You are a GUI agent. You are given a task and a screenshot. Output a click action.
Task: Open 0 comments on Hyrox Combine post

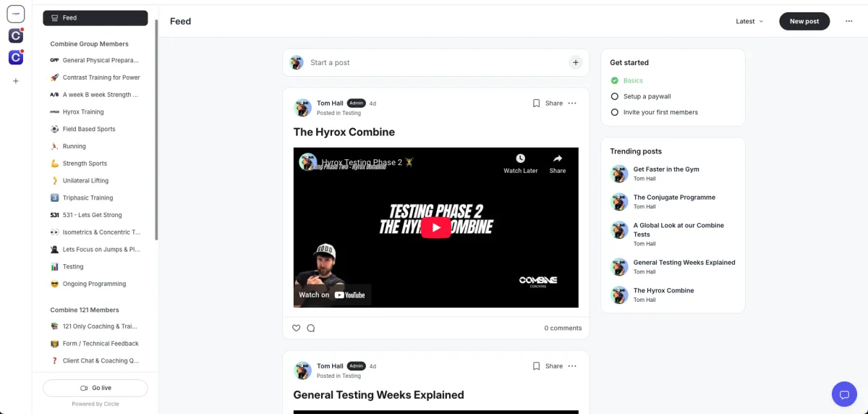563,328
